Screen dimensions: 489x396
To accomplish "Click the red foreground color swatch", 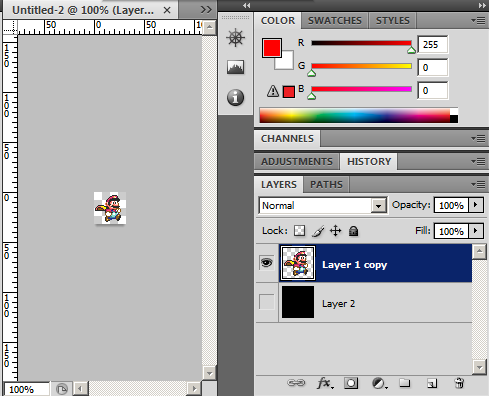I will [272, 48].
